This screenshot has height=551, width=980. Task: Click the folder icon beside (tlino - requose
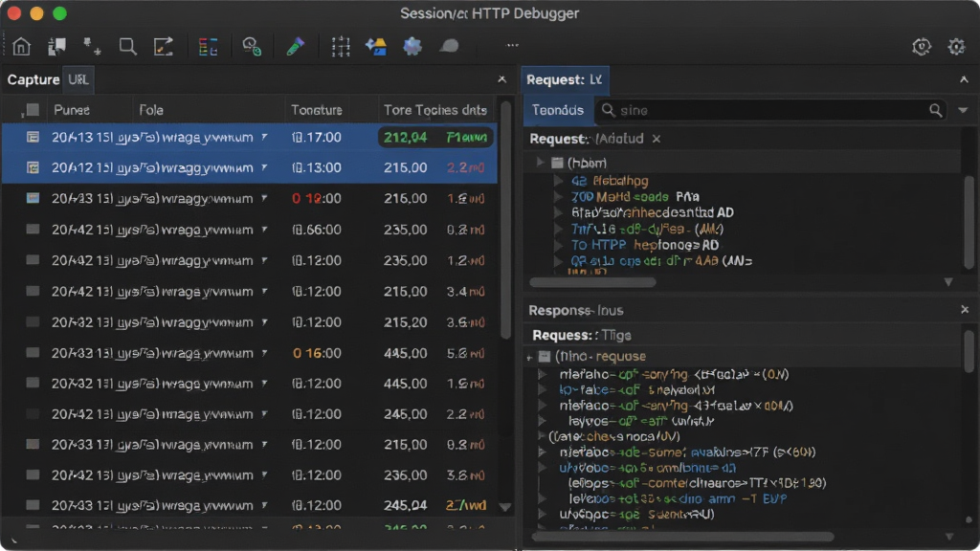click(x=545, y=356)
